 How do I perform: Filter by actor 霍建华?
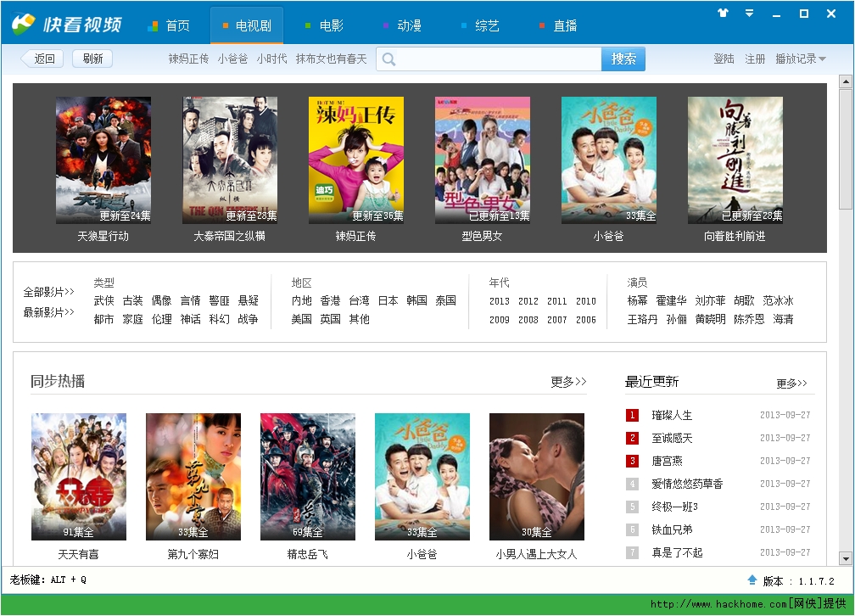pyautogui.click(x=671, y=300)
